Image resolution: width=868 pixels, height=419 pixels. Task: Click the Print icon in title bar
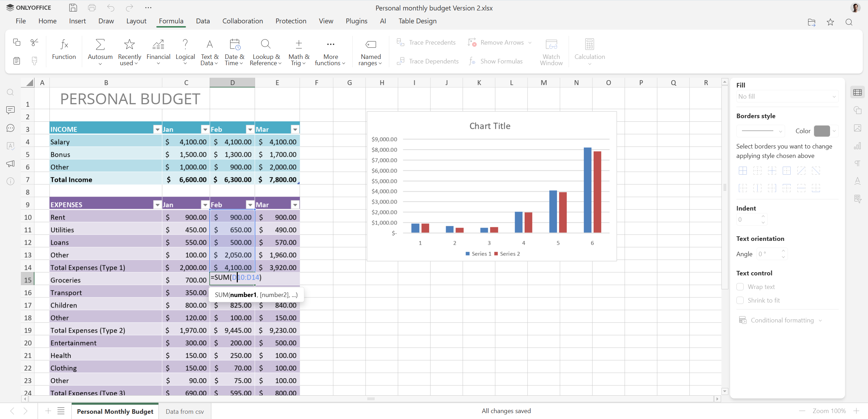[x=92, y=8]
